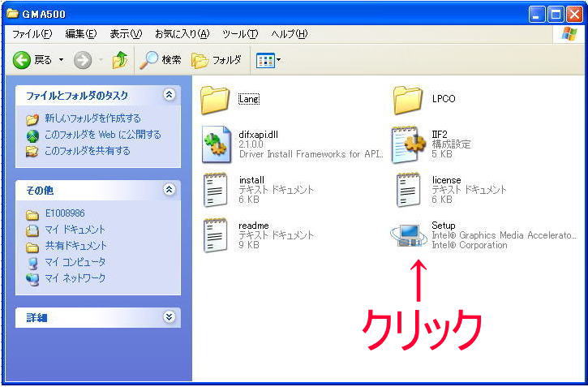This screenshot has height=387, width=588.
Task: Open the ファイル(F) menu
Action: click(32, 34)
